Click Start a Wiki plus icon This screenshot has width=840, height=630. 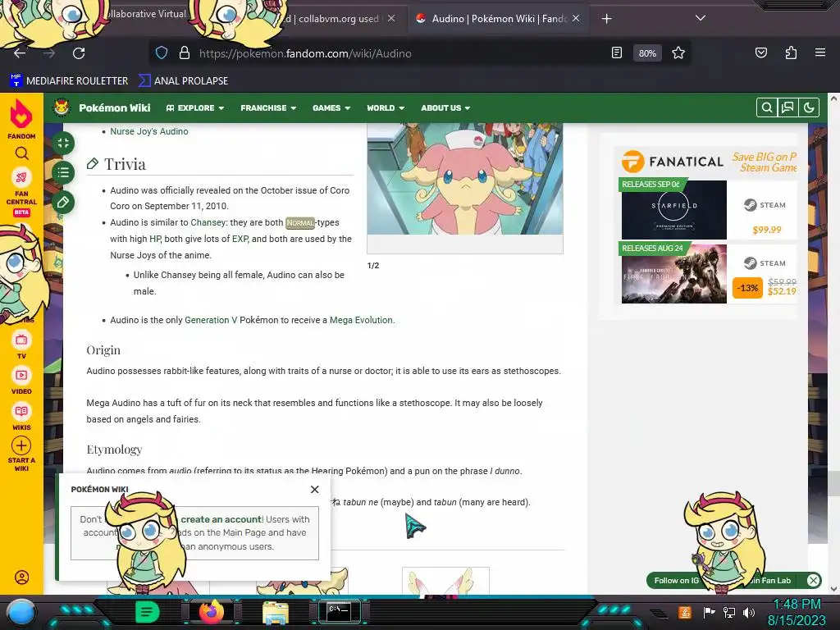(21, 445)
